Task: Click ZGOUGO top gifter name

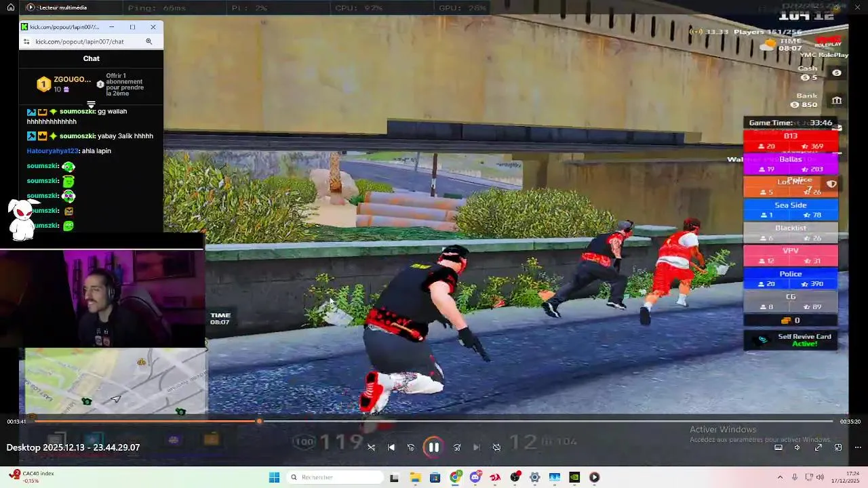Action: (72, 79)
